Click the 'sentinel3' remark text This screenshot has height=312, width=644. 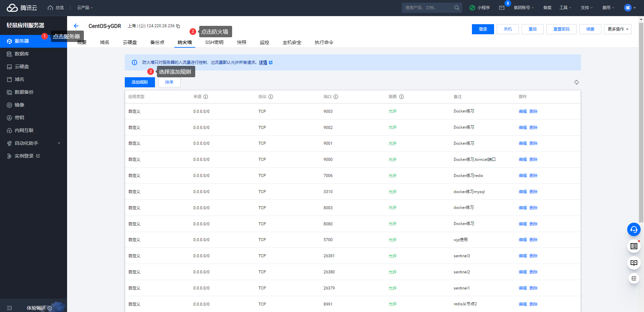click(462, 256)
